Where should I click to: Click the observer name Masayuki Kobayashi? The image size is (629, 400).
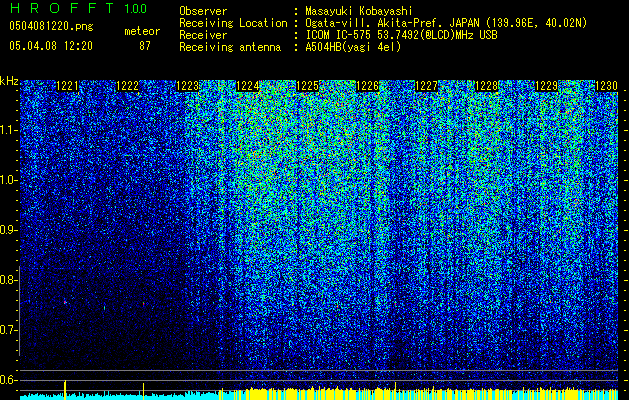[x=359, y=11]
